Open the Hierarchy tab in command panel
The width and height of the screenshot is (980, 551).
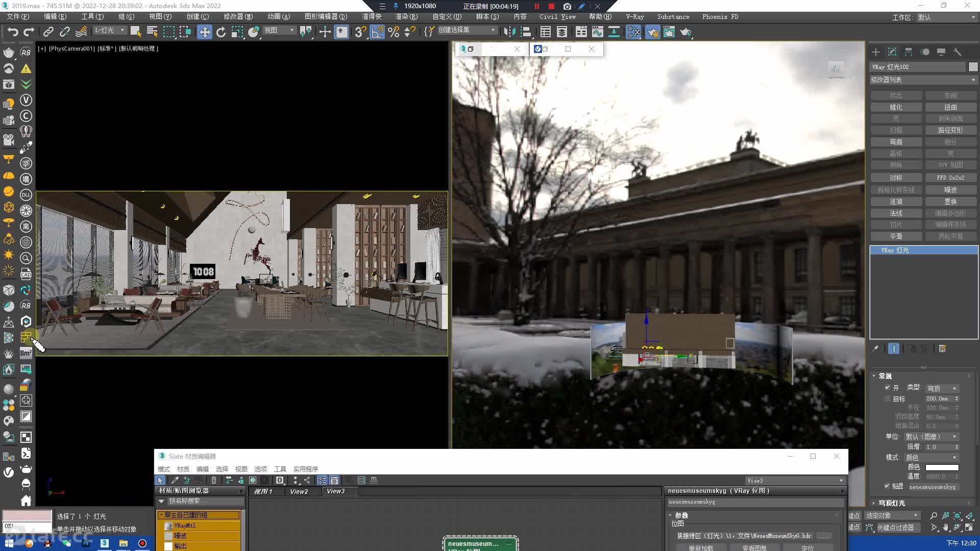(x=909, y=52)
